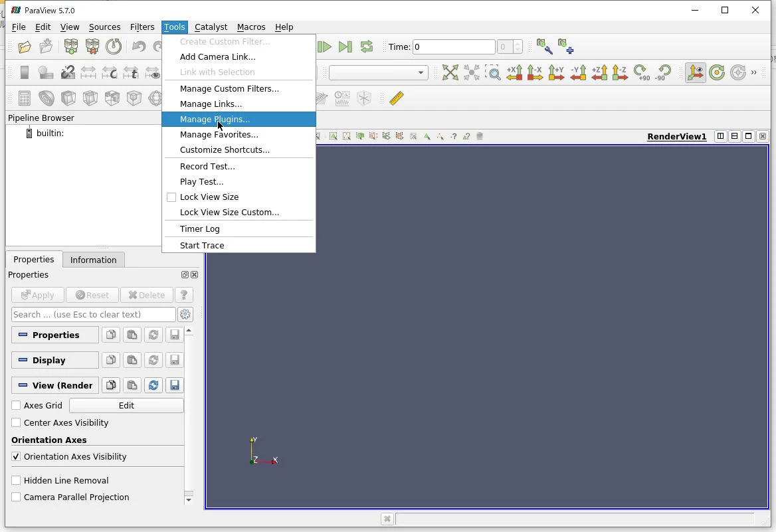This screenshot has width=776, height=532.
Task: Rotate view -90 degrees counterclockwise
Action: tap(662, 73)
